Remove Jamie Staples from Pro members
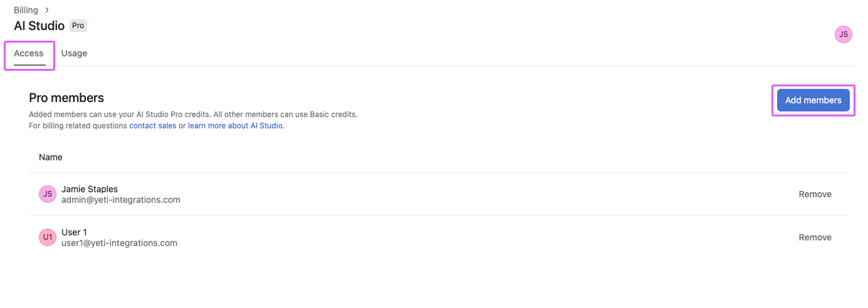The height and width of the screenshot is (308, 868). pyautogui.click(x=815, y=194)
